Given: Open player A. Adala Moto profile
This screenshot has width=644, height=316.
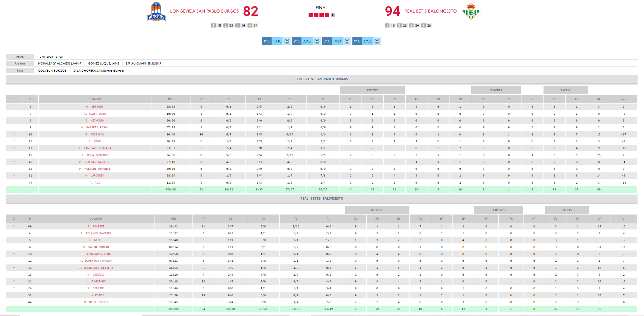Looking at the screenshot, I should pos(95,114).
